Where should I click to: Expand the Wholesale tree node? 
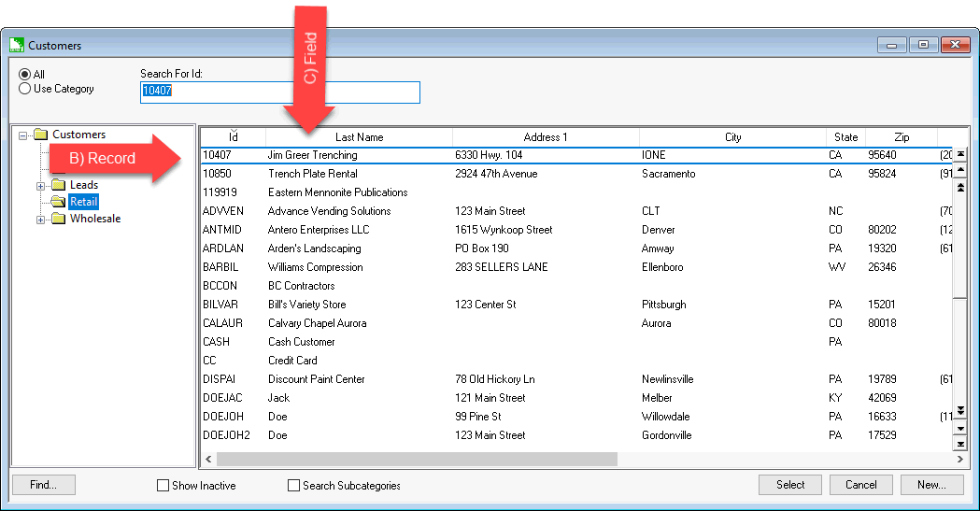40,219
